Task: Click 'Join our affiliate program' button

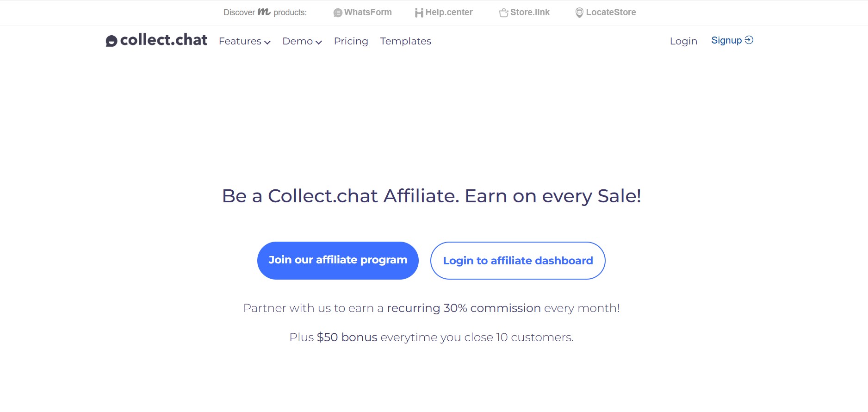Action: [337, 260]
